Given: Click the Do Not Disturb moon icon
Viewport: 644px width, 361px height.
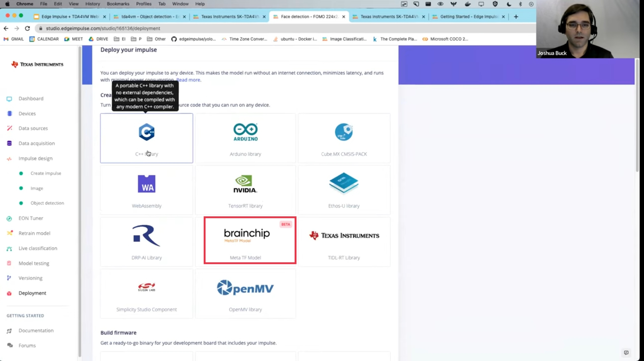Looking at the screenshot, I should point(509,4).
